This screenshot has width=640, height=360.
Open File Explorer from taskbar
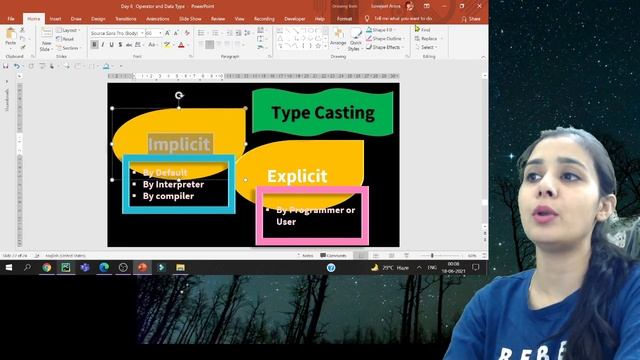coord(180,267)
